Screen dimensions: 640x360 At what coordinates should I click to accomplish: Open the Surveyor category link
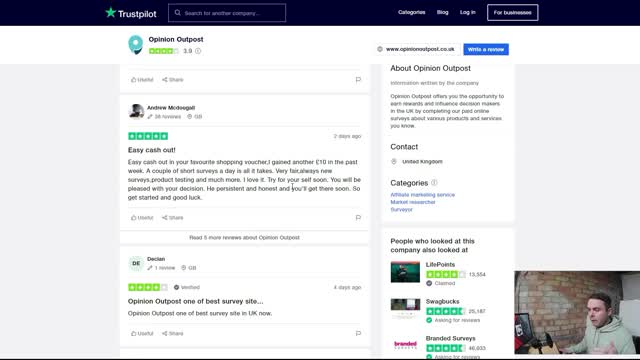[401, 209]
